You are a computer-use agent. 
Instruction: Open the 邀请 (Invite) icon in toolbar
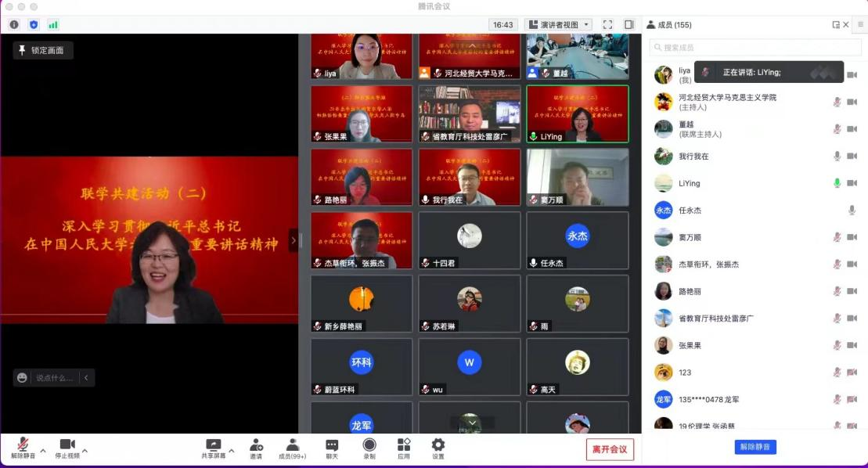point(256,446)
